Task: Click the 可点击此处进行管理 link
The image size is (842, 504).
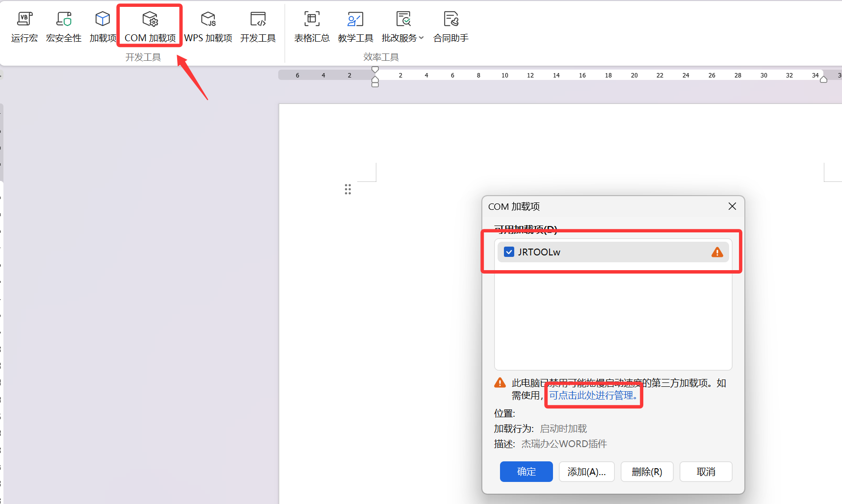Action: pos(593,395)
